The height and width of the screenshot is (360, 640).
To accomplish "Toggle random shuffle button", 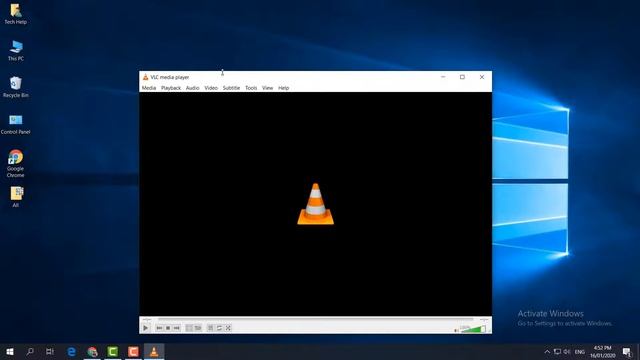I will coord(228,328).
